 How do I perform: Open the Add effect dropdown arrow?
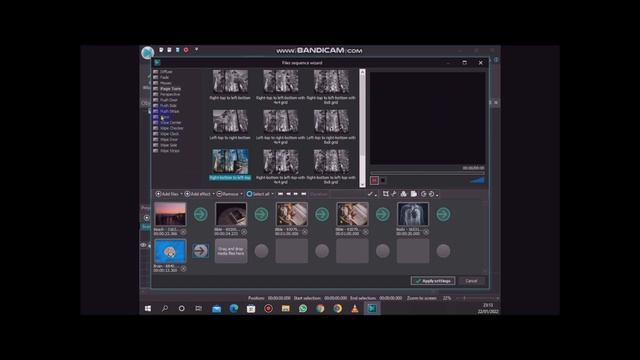[213, 194]
